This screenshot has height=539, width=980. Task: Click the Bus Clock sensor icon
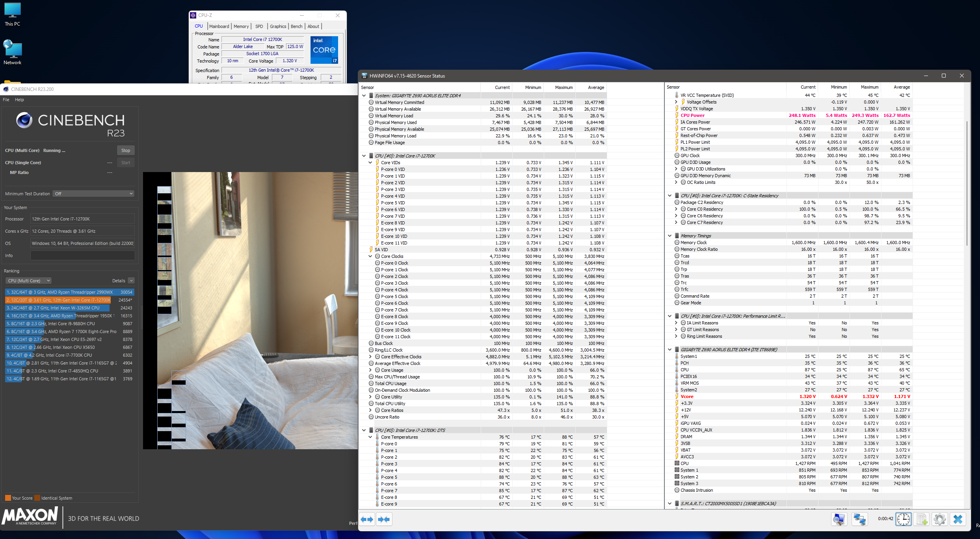371,343
